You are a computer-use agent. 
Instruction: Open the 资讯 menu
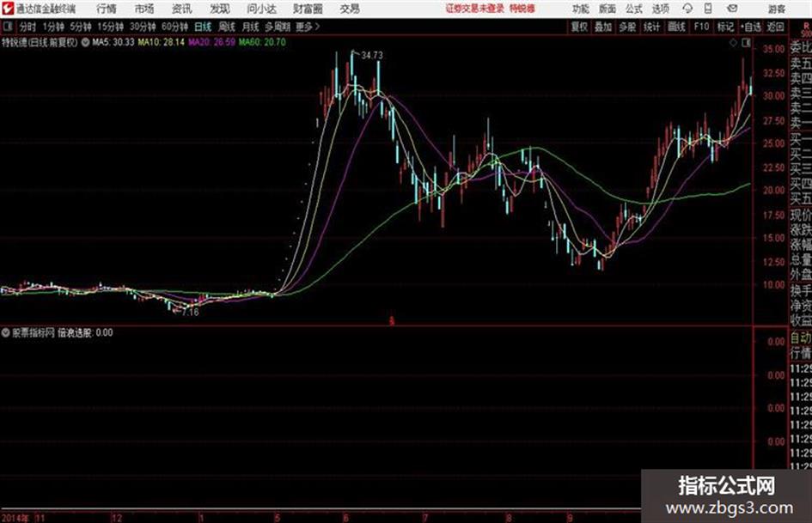182,9
